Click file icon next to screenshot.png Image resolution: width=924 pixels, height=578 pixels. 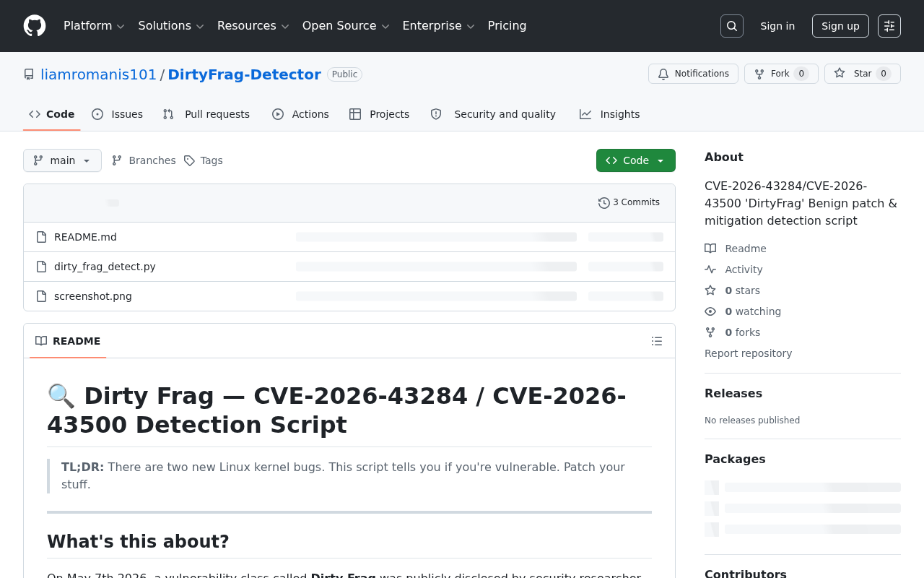(42, 296)
